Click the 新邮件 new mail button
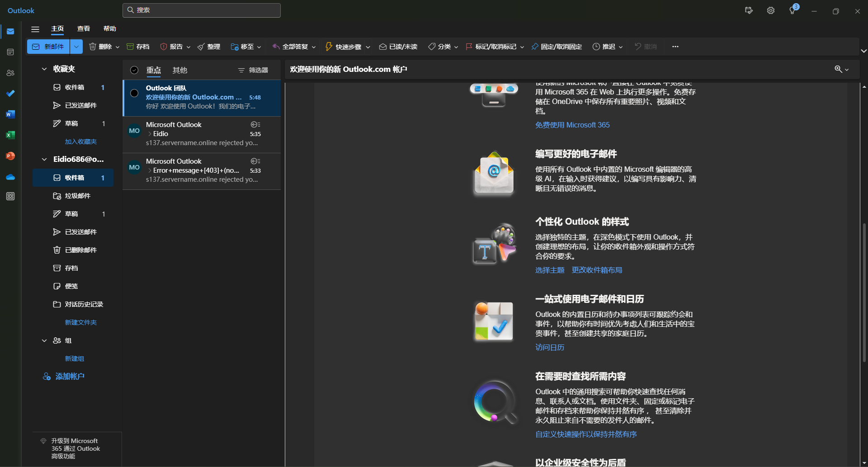Viewport: 868px width, 467px height. [x=48, y=47]
